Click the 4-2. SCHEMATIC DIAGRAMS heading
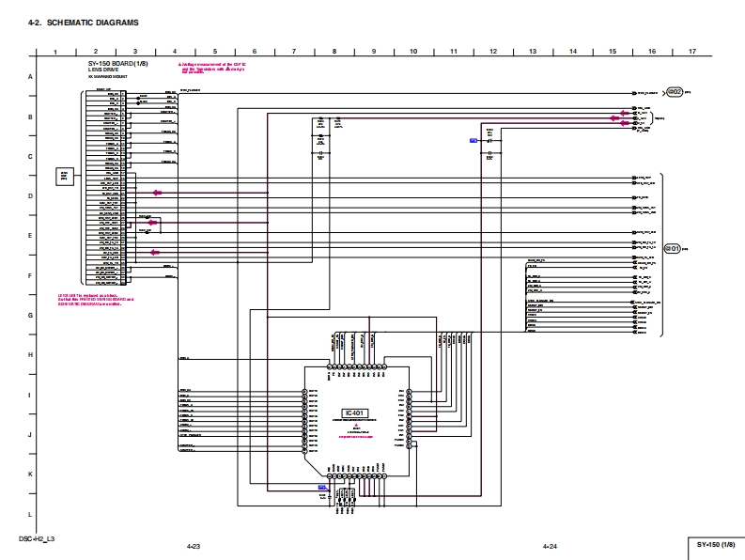 pos(84,21)
